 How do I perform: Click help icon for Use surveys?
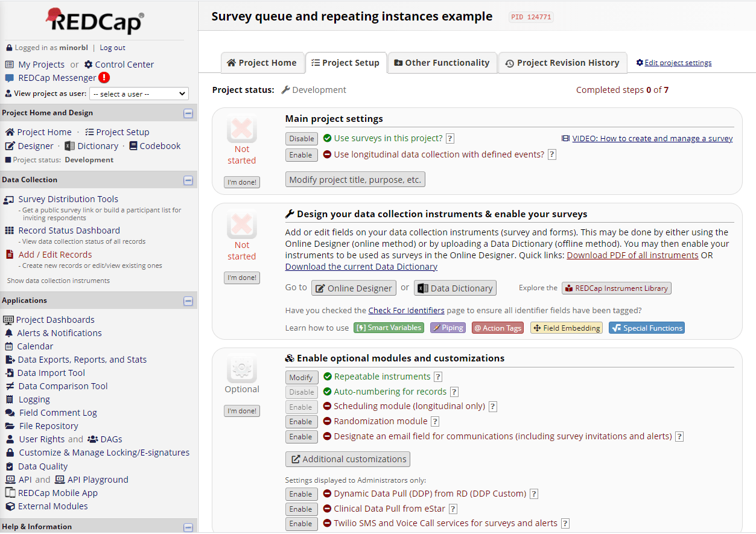pyautogui.click(x=450, y=138)
